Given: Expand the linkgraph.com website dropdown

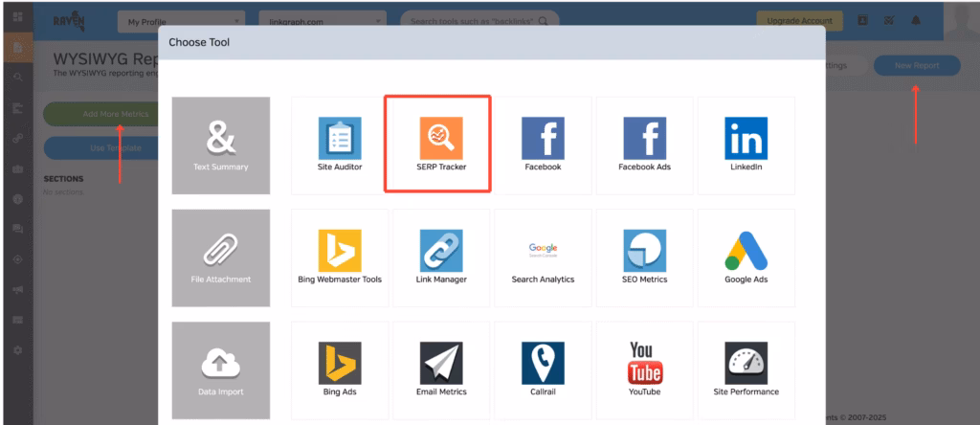Looking at the screenshot, I should [322, 20].
